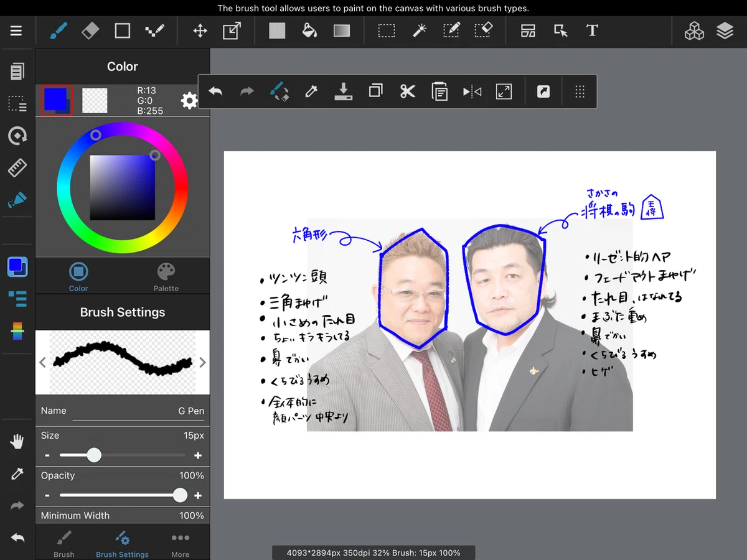This screenshot has height=560, width=747.
Task: Click the Opacity slider handle
Action: pyautogui.click(x=180, y=495)
